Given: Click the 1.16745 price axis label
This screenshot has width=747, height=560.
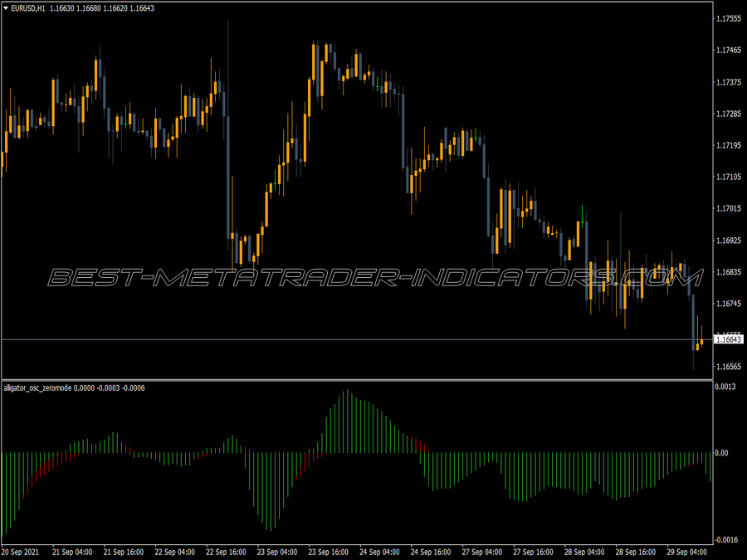Looking at the screenshot, I should (x=729, y=304).
